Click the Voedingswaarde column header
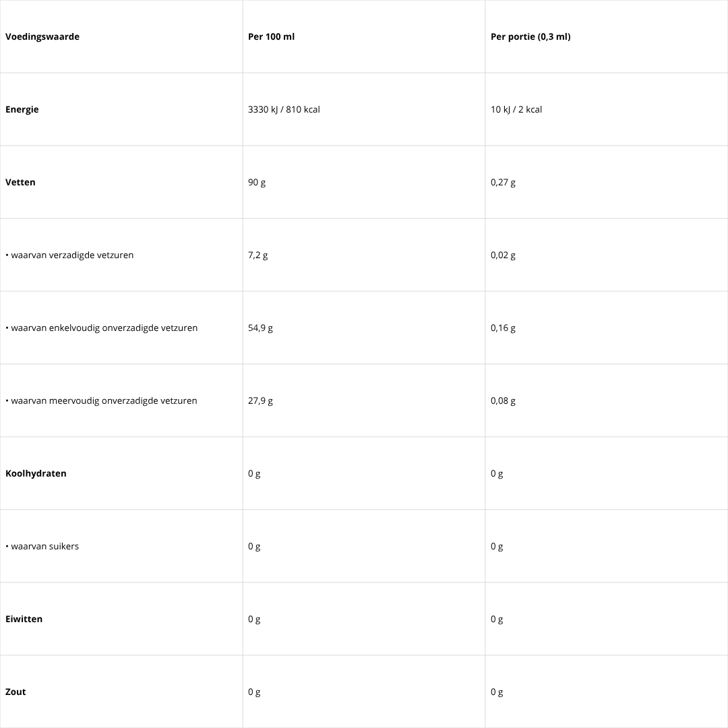Screen dimensions: 728x728 (42, 36)
